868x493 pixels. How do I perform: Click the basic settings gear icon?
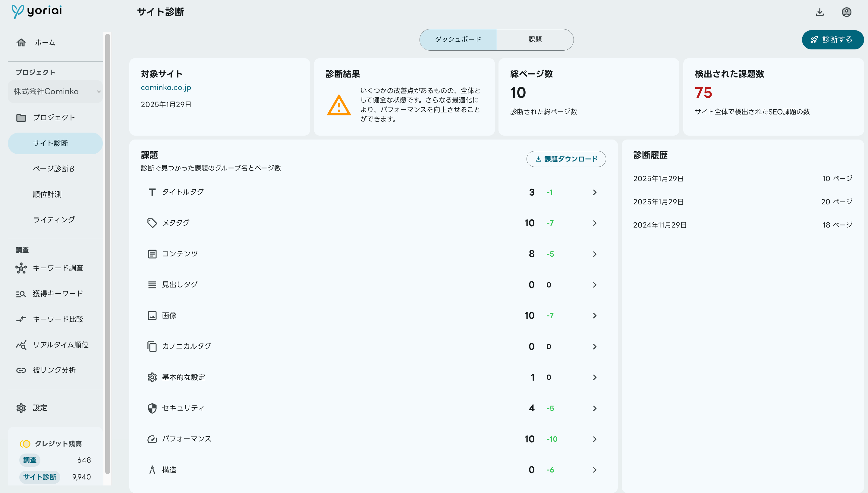(x=152, y=378)
